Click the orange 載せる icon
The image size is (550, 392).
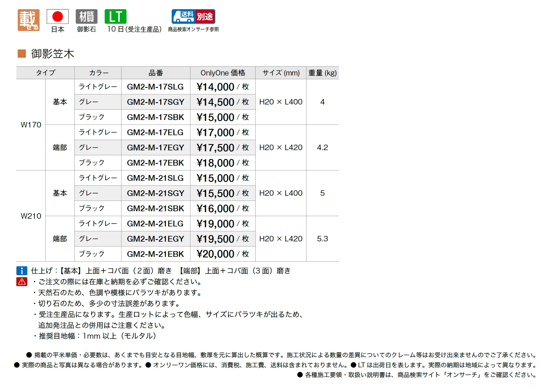pyautogui.click(x=28, y=20)
